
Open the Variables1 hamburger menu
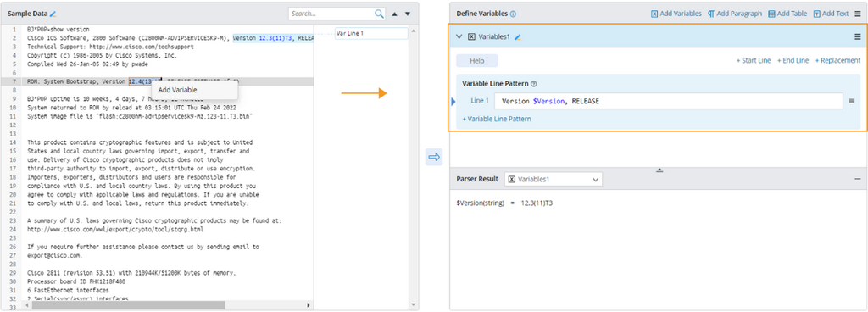point(858,37)
